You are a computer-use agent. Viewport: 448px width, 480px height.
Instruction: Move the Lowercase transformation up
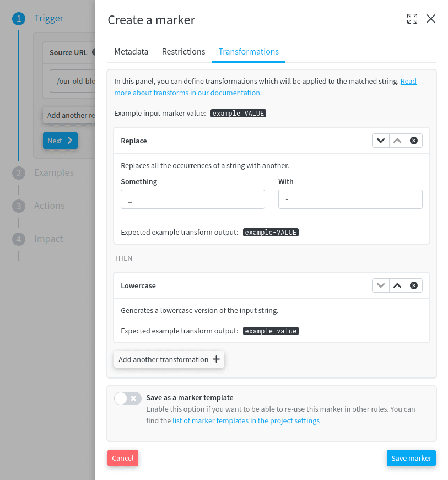point(397,286)
